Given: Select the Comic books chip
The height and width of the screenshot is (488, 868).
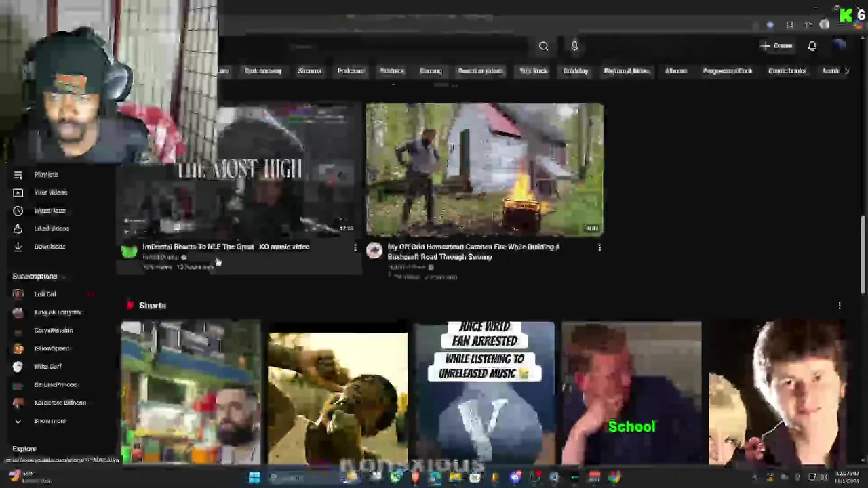Looking at the screenshot, I should tap(787, 70).
